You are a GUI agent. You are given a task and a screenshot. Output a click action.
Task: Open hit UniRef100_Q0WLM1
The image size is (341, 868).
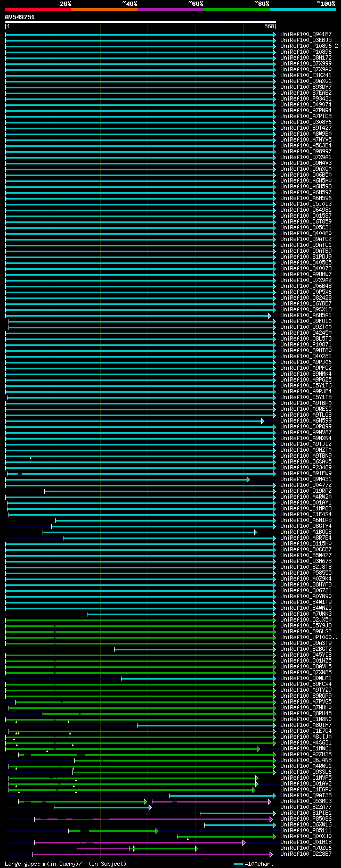pos(306,678)
